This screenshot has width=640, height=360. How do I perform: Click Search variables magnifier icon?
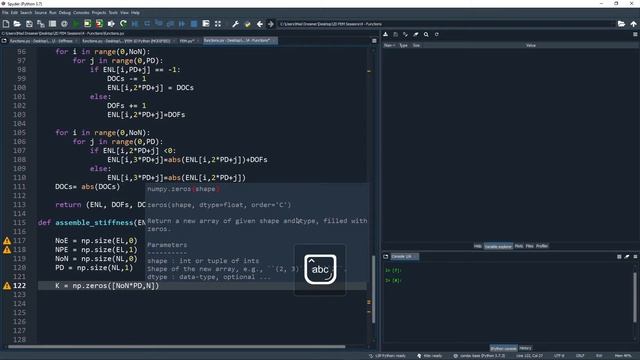point(426,35)
